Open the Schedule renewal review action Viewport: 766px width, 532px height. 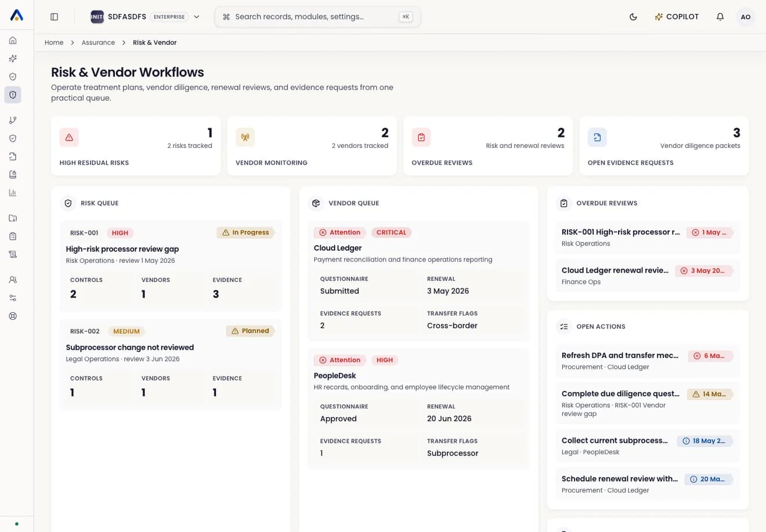pos(648,484)
